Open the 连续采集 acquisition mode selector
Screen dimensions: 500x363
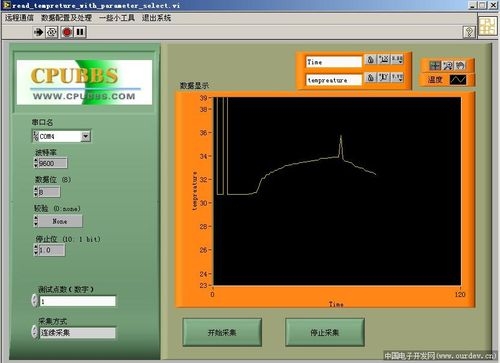pyautogui.click(x=77, y=333)
